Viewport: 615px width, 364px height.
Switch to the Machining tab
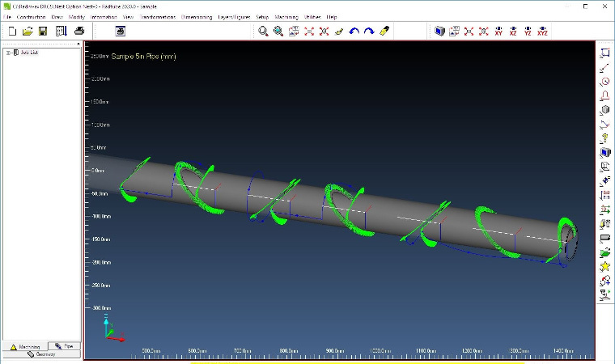tap(24, 346)
